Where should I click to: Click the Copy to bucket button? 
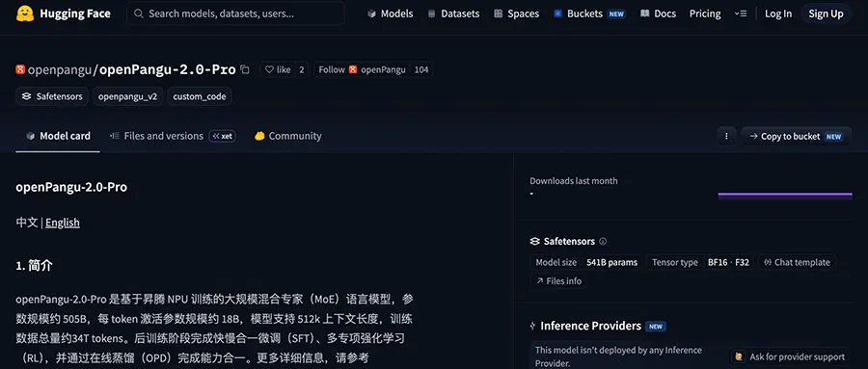coord(795,136)
